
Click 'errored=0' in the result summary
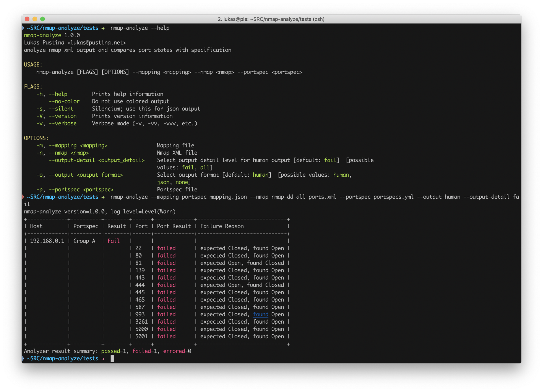click(x=177, y=351)
